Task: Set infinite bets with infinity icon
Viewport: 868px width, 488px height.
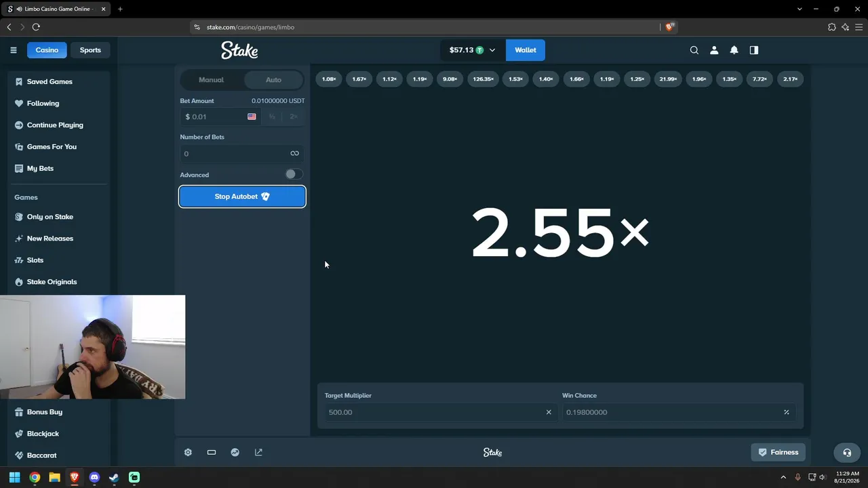Action: pyautogui.click(x=294, y=154)
